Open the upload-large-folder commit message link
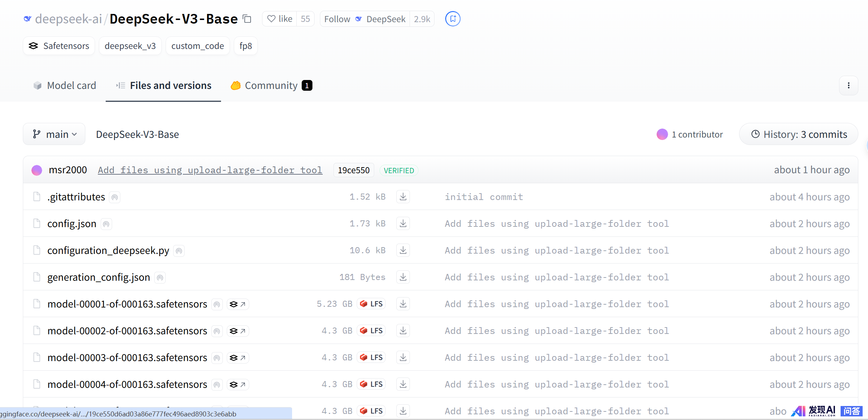The height and width of the screenshot is (420, 868). coord(210,170)
